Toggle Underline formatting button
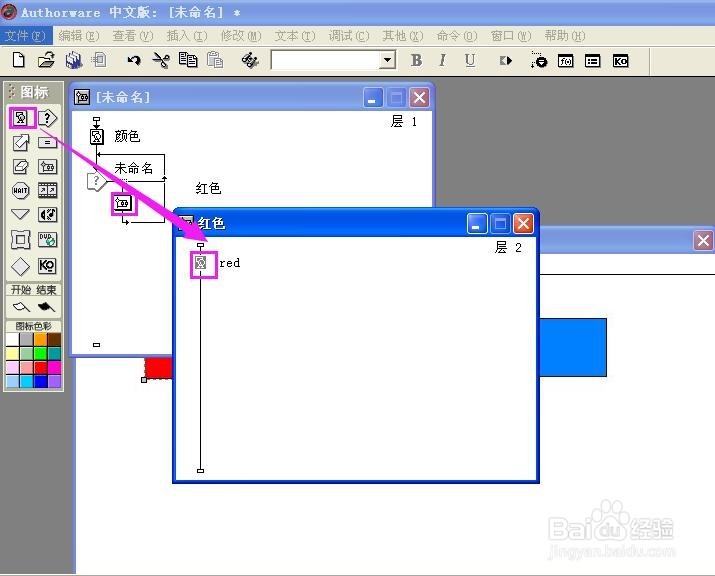715x576 pixels. (470, 60)
